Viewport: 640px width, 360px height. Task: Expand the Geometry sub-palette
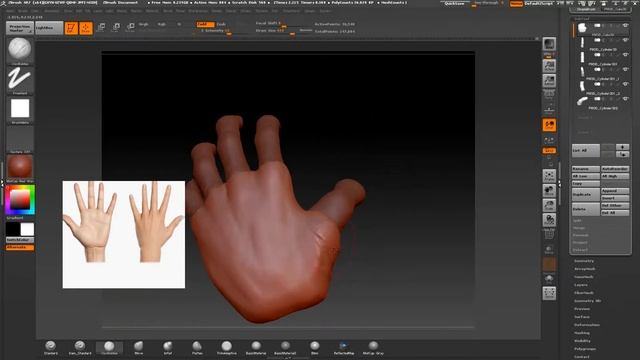pos(584,261)
